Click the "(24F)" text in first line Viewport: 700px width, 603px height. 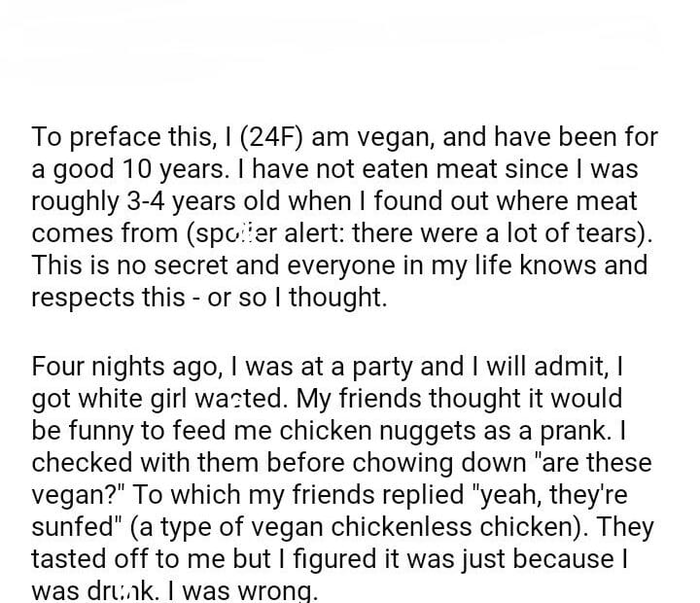click(x=292, y=137)
